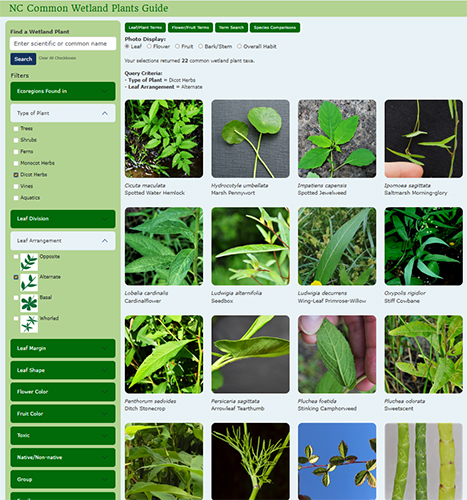Uncheck the Dicot Herbs checkbox

16,175
